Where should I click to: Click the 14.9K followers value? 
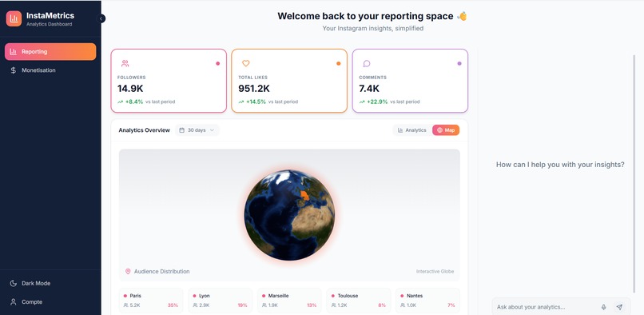130,89
